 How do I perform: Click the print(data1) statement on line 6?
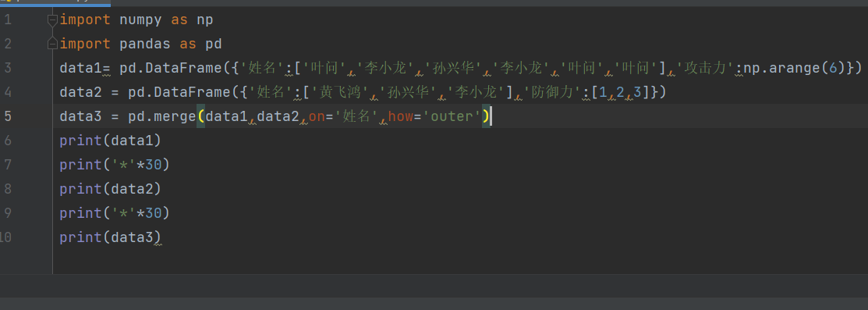click(110, 141)
